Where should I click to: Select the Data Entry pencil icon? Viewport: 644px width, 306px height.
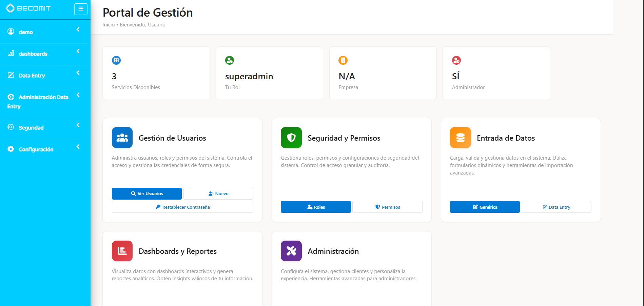click(11, 75)
